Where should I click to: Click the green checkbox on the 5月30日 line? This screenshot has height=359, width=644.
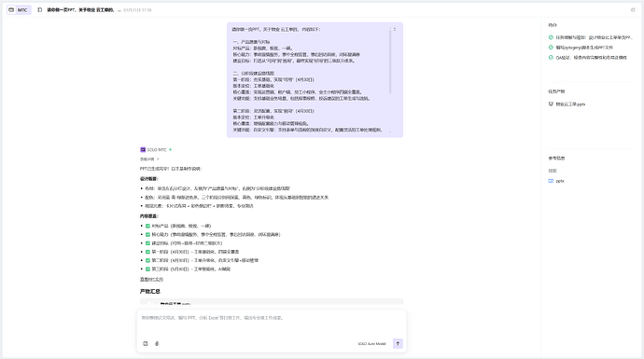click(147, 269)
